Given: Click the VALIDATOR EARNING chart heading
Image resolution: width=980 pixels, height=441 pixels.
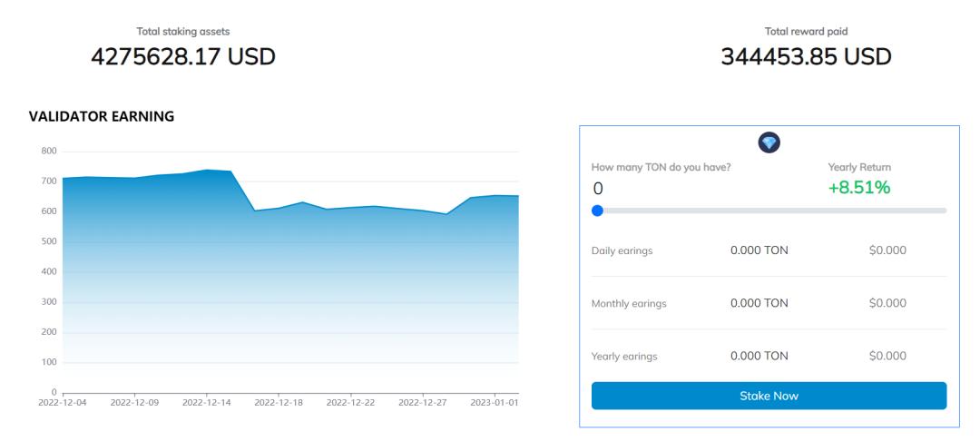Looking at the screenshot, I should click(101, 117).
